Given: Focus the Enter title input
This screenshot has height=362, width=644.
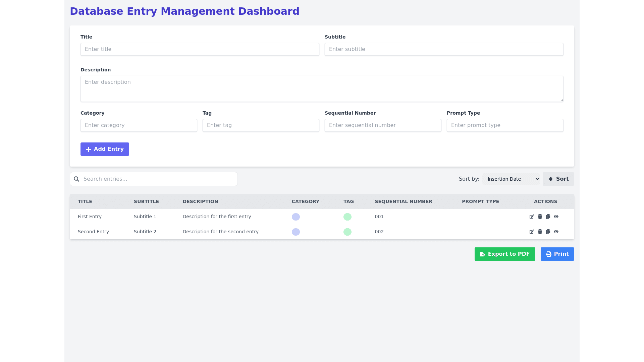Looking at the screenshot, I should pos(200,49).
